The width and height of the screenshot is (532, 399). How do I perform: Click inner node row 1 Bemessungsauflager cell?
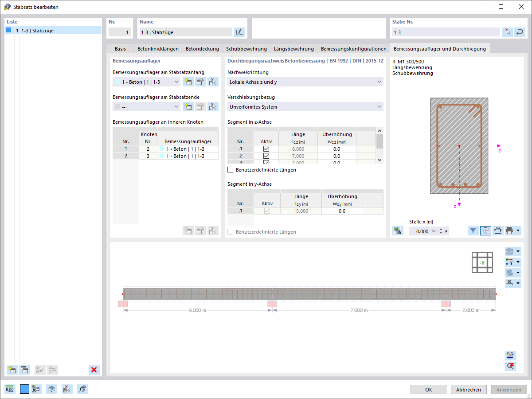click(x=188, y=149)
